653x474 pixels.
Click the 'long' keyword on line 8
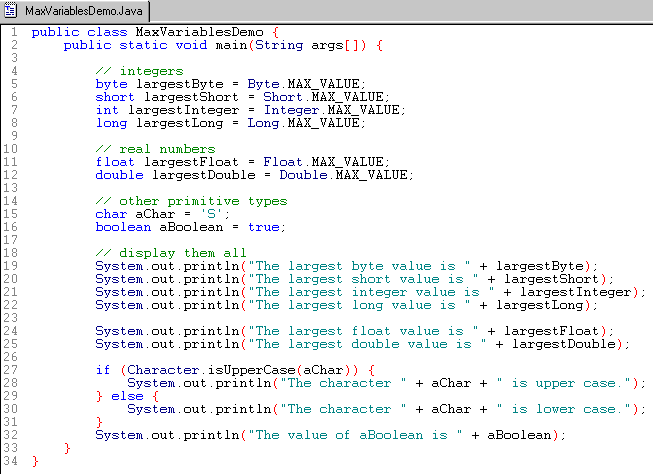[111, 123]
